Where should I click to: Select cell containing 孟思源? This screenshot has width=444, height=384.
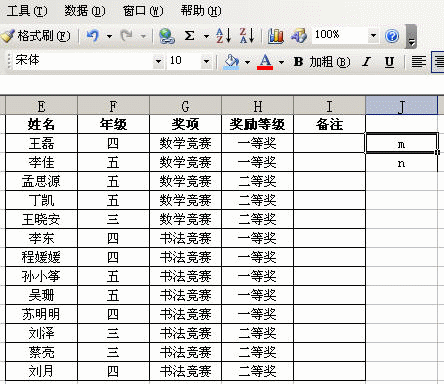click(x=41, y=181)
